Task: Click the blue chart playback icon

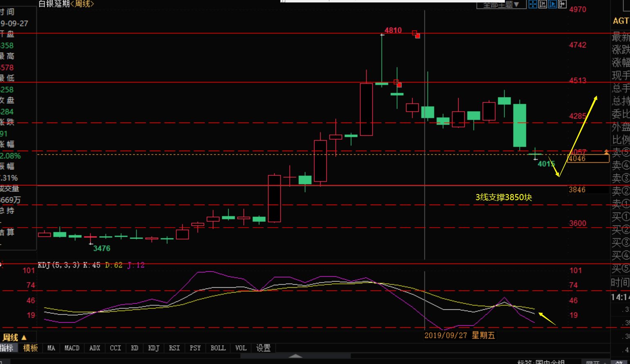Action: [x=552, y=4]
